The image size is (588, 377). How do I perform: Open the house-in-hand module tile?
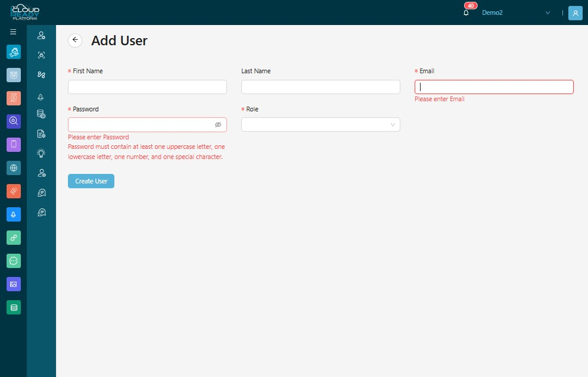click(x=14, y=52)
